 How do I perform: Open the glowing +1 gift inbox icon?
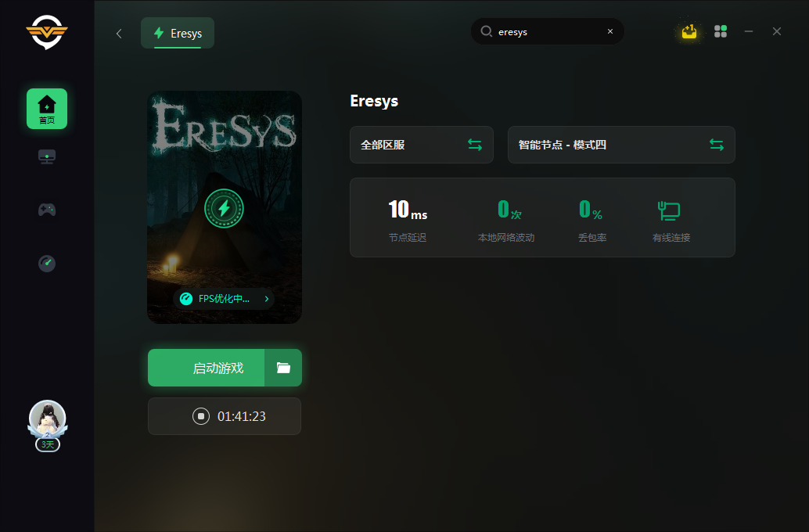[689, 31]
